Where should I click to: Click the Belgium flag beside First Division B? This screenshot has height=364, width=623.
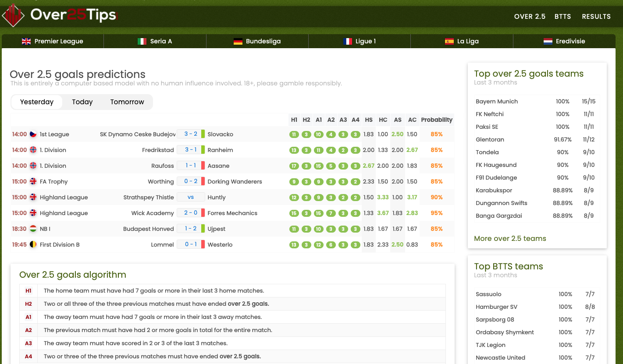click(x=33, y=244)
